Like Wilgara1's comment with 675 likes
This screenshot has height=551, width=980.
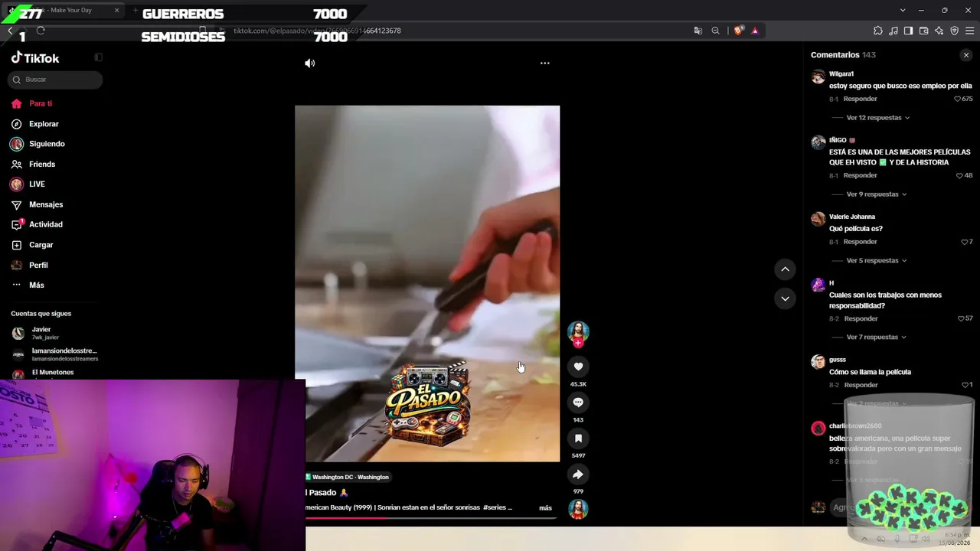(x=957, y=99)
